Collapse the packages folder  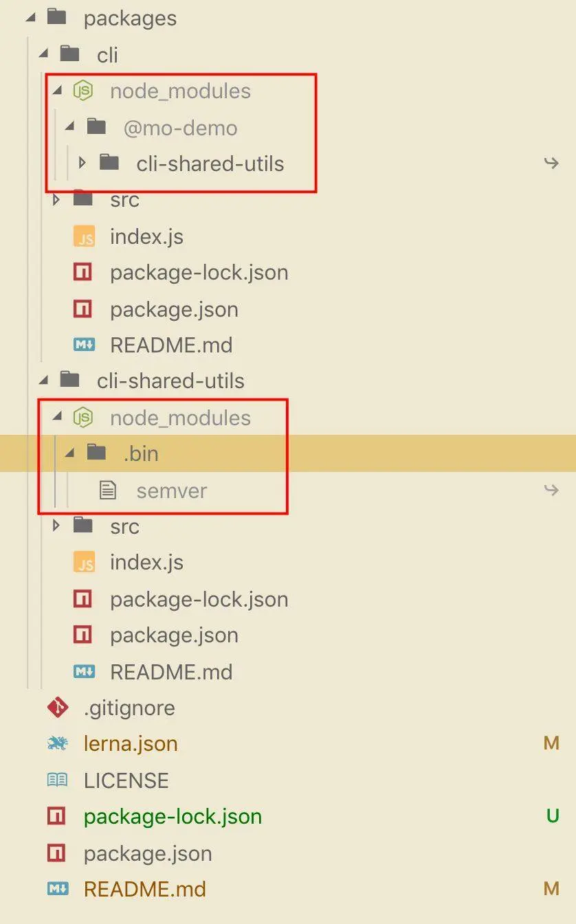pos(30,18)
